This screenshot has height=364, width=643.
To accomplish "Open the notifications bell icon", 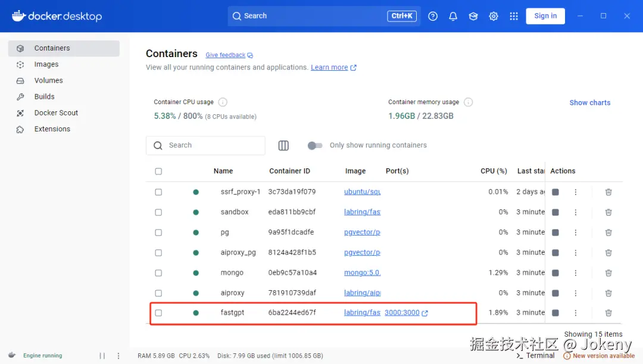I will coord(452,16).
